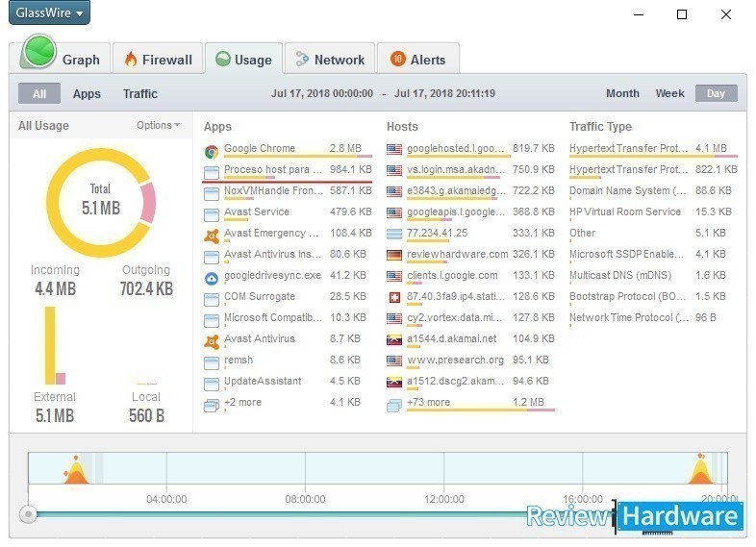
Task: Click the flag beside reviewhardware.com
Action: (394, 256)
